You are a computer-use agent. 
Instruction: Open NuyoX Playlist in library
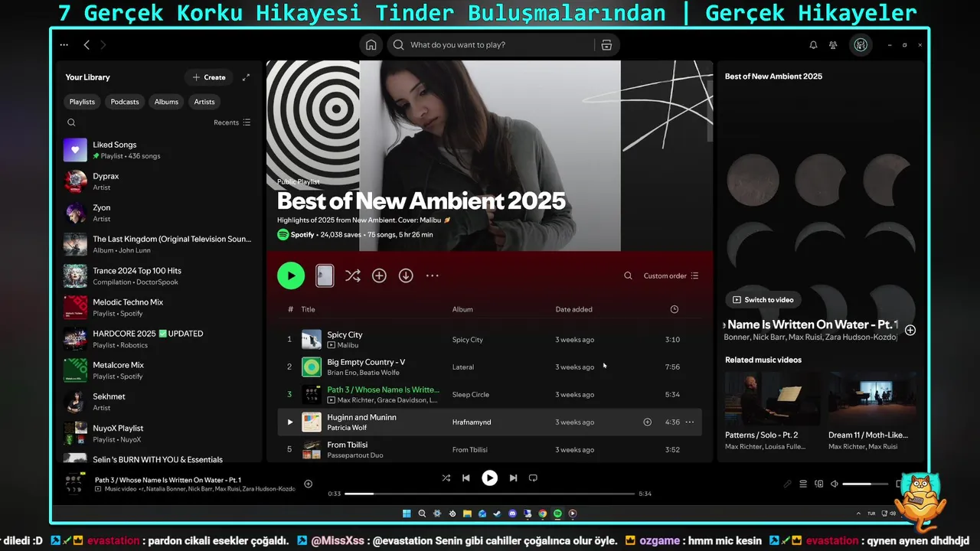tap(159, 433)
